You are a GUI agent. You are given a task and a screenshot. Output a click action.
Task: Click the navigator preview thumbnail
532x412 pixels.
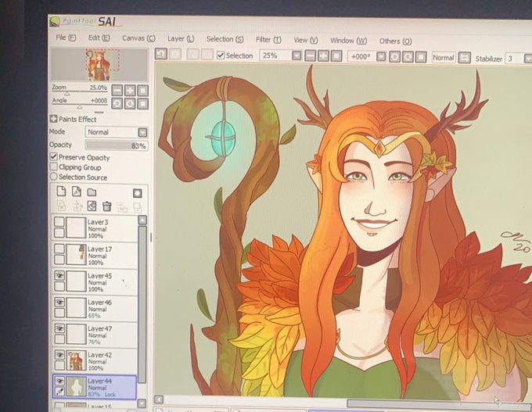(99, 64)
